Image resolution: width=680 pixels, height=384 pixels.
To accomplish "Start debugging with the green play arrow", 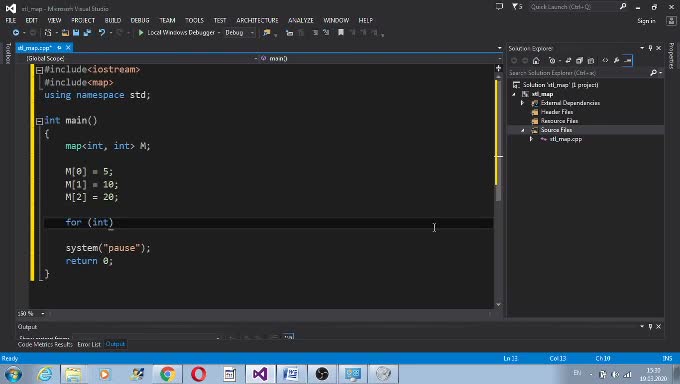I will (x=141, y=33).
